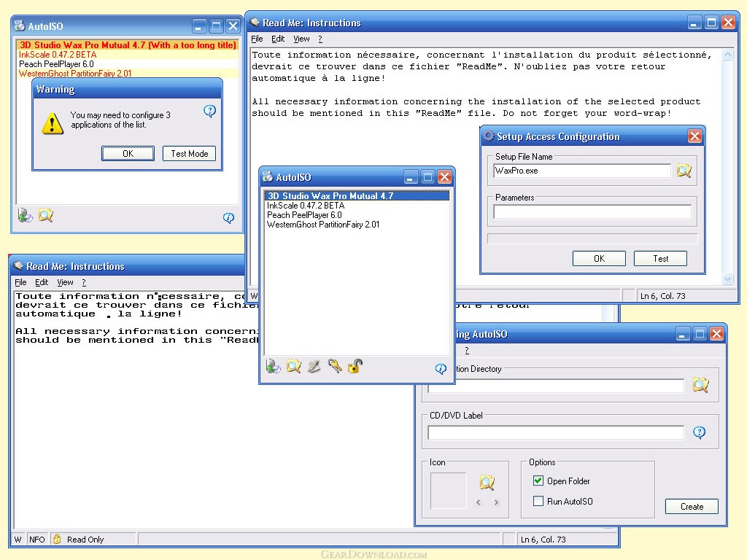Toggle the Open Folder checkbox

538,481
